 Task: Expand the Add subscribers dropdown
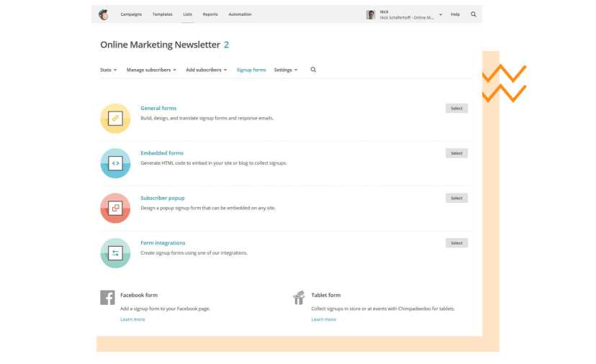(x=206, y=70)
